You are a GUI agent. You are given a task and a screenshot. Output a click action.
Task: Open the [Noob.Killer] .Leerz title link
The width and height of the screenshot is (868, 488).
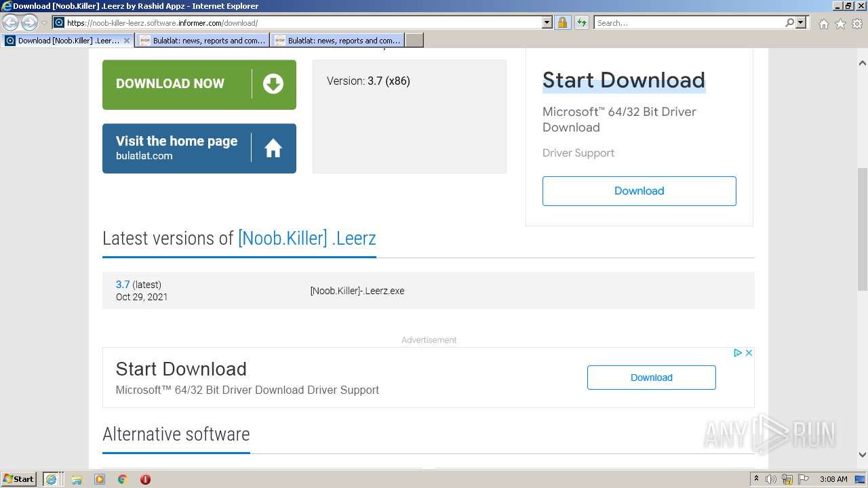tap(307, 239)
